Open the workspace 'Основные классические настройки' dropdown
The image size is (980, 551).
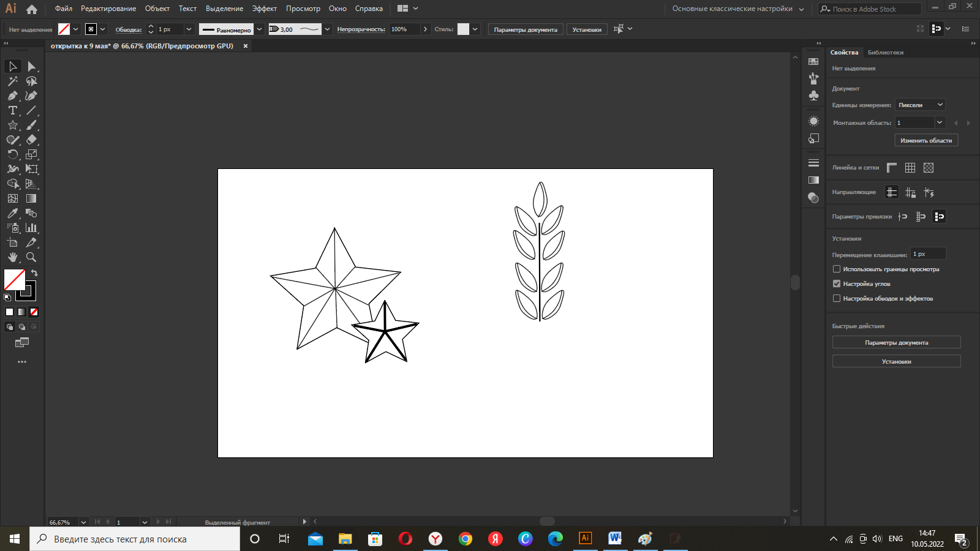(738, 9)
